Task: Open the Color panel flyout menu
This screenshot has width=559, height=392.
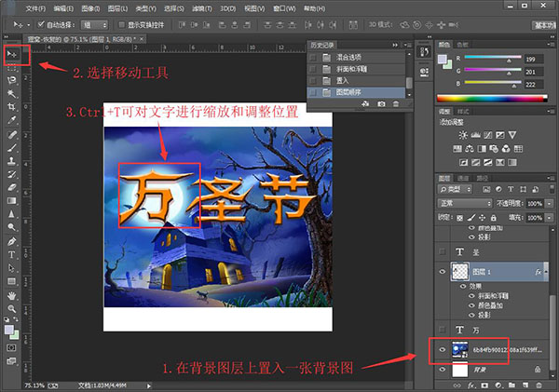Action: point(550,44)
